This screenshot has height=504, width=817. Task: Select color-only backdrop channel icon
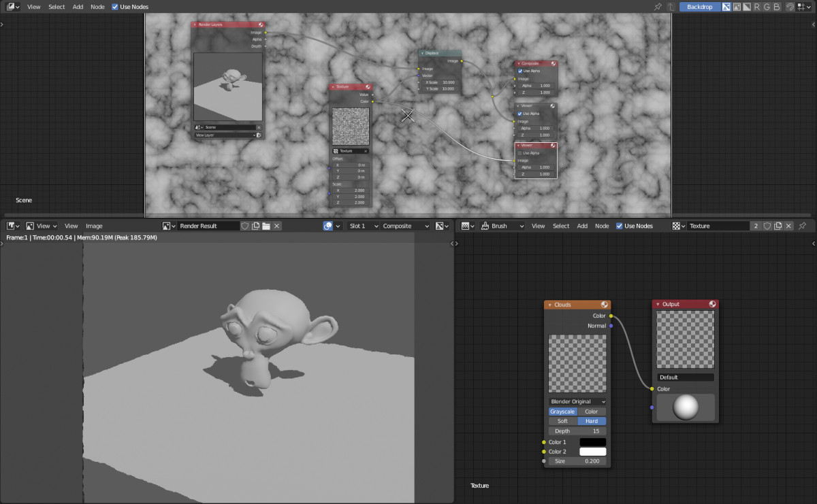click(x=737, y=7)
